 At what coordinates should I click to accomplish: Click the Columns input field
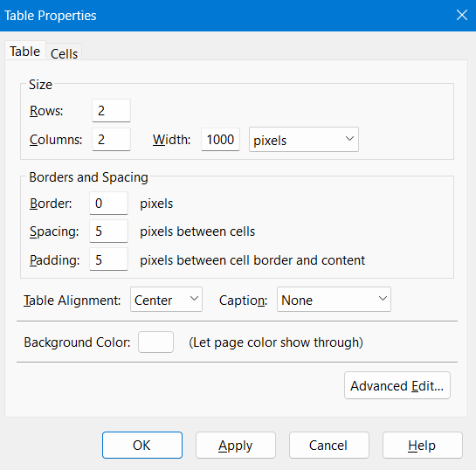click(x=112, y=140)
